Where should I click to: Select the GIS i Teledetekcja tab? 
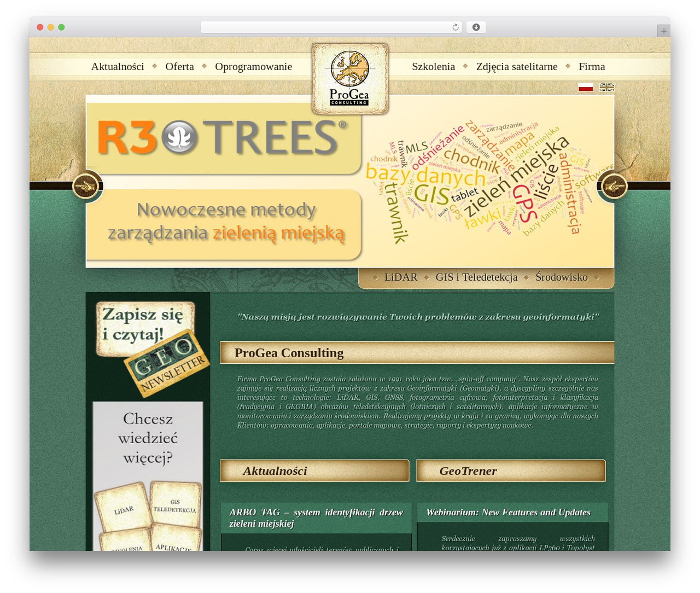click(476, 277)
